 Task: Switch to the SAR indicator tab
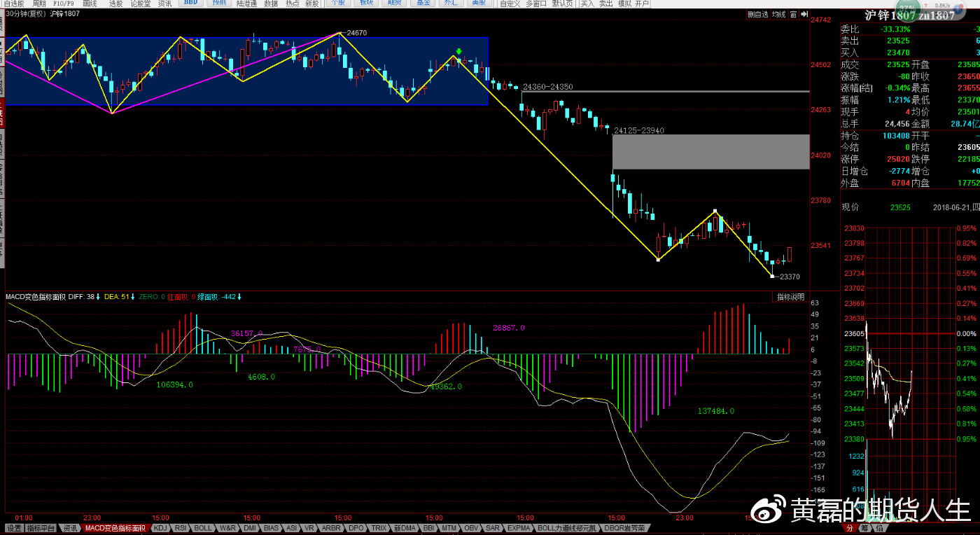(492, 528)
